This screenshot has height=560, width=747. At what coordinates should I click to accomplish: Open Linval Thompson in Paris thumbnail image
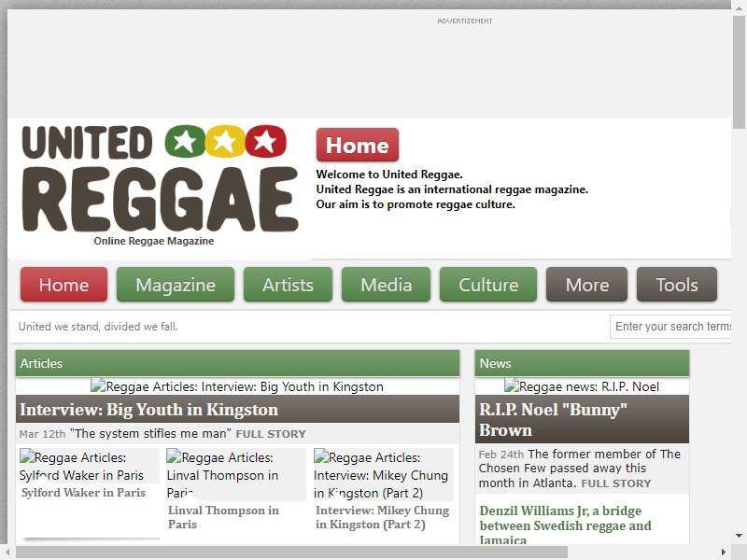pyautogui.click(x=236, y=474)
